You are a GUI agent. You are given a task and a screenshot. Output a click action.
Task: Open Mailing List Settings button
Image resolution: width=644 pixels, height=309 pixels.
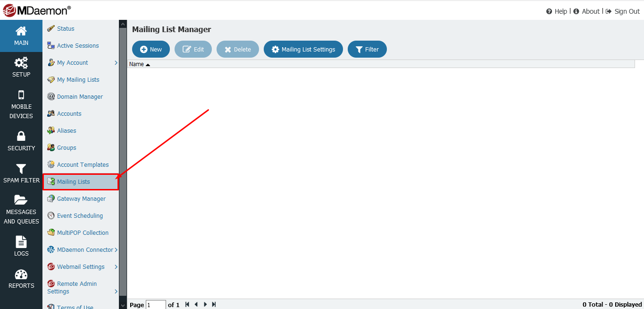(x=303, y=49)
